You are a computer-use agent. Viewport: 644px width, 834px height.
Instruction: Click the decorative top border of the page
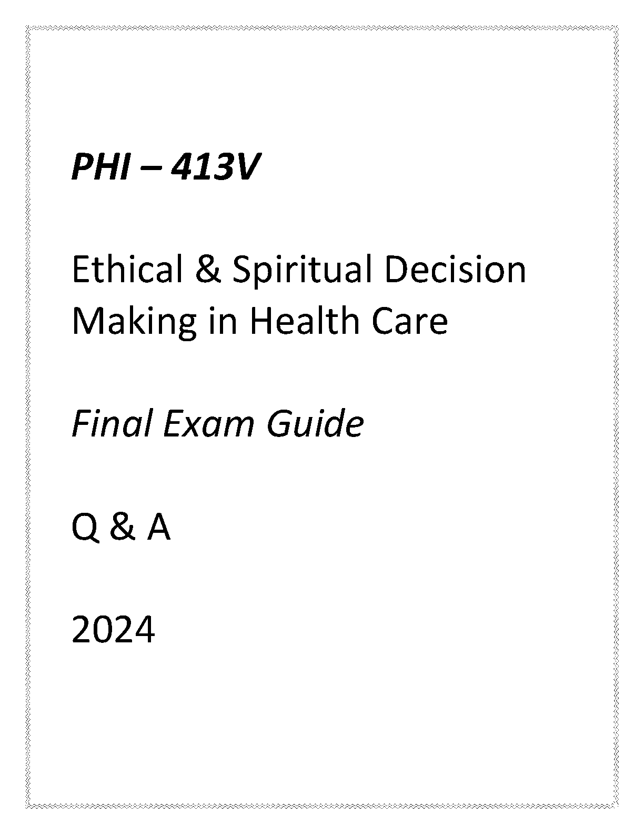pos(322,27)
